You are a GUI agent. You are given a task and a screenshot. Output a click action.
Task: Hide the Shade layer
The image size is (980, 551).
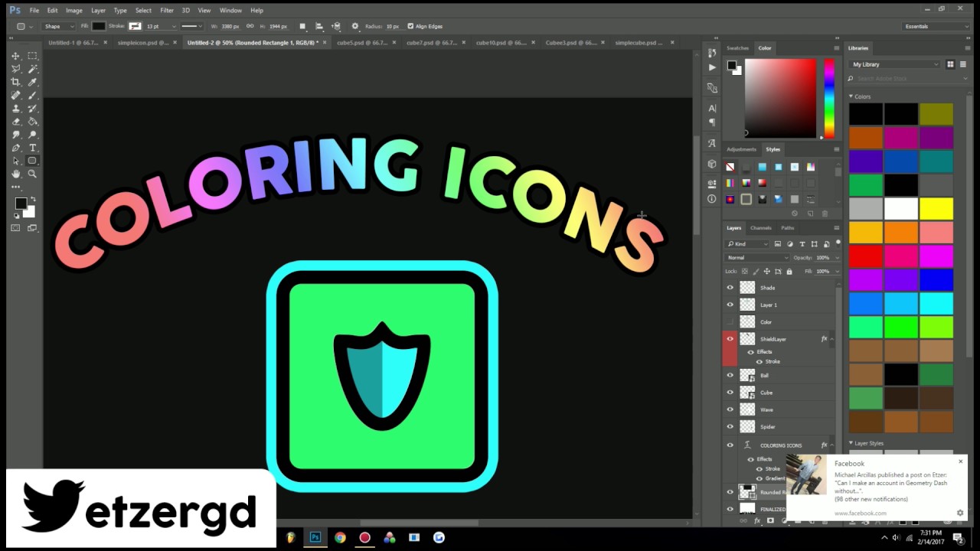[730, 287]
